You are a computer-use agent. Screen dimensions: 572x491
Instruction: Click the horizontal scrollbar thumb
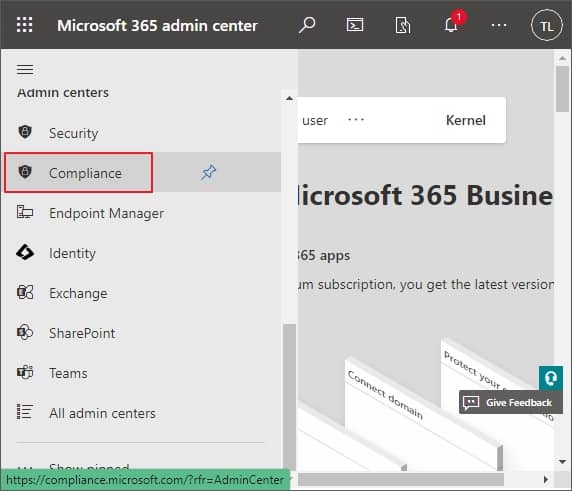(x=401, y=479)
